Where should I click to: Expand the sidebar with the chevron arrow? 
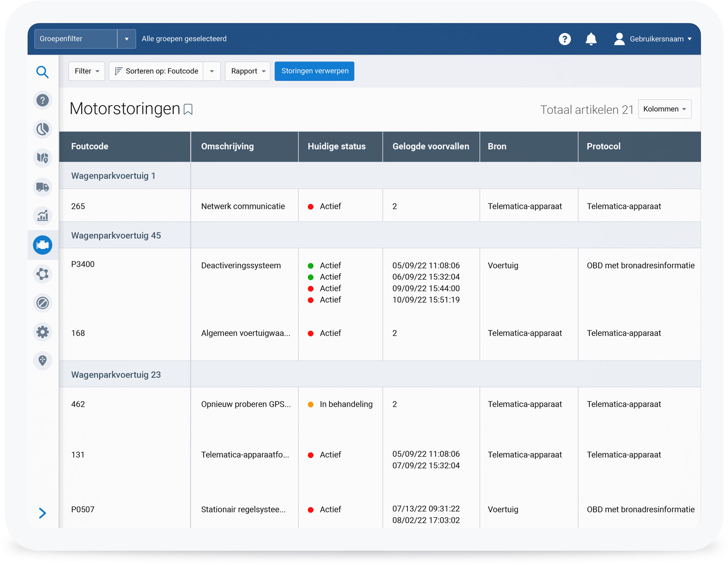point(42,513)
